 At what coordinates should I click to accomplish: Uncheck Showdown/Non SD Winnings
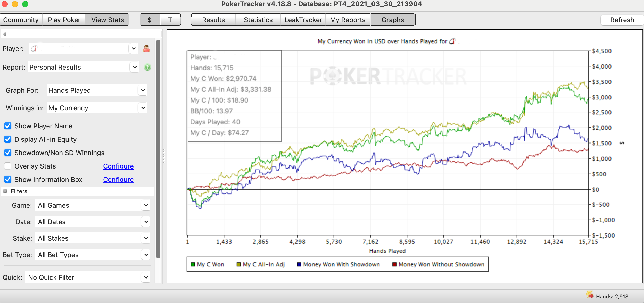[x=8, y=153]
